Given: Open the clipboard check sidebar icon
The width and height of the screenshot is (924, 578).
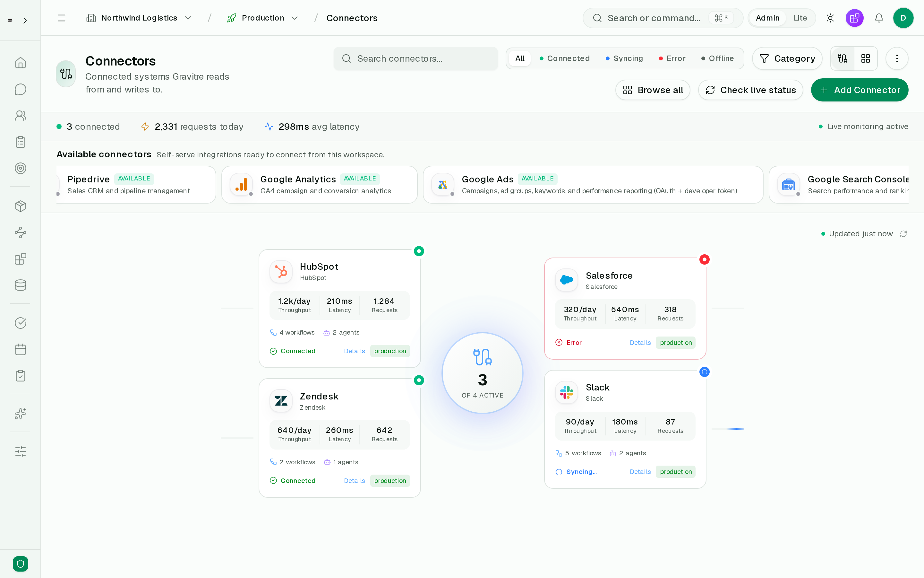Looking at the screenshot, I should 21,376.
